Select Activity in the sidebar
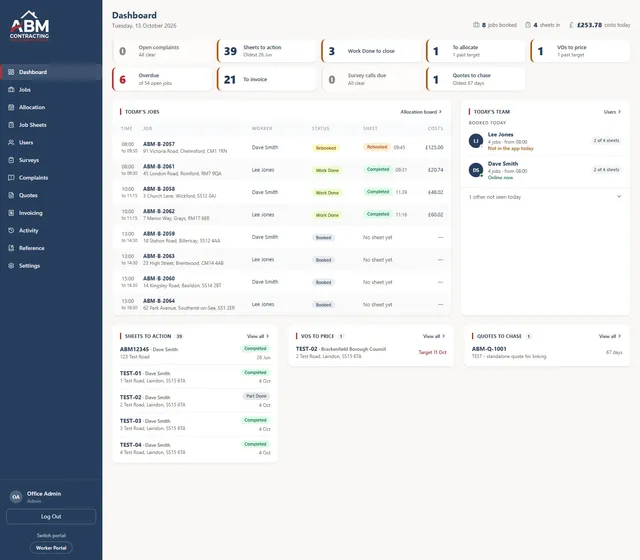Screen dimensions: 640x560 (51, 230)
